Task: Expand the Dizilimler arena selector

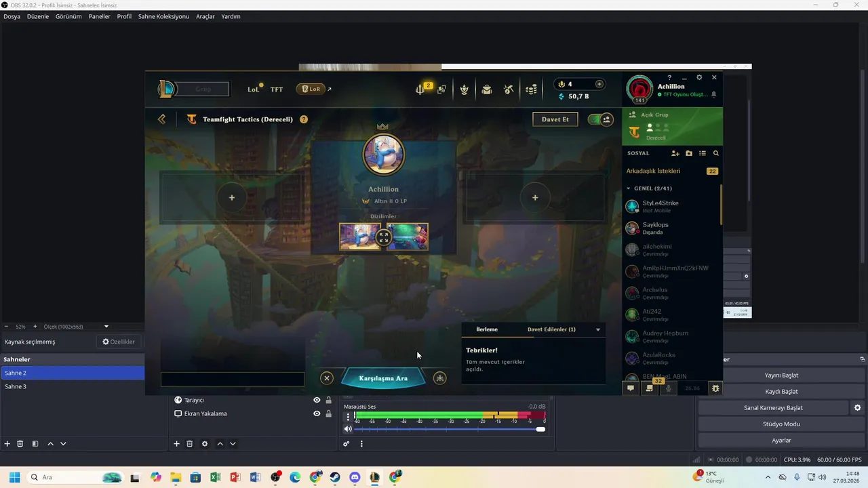Action: [x=384, y=237]
